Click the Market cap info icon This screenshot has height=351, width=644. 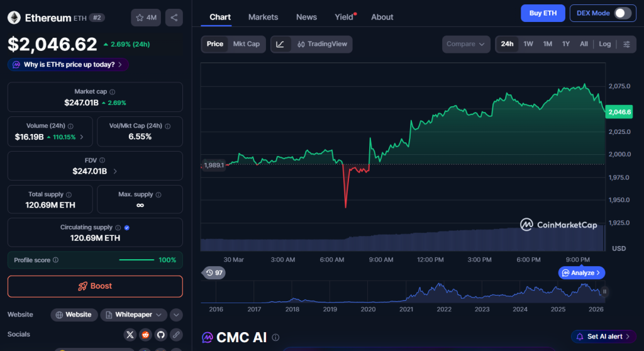(113, 92)
